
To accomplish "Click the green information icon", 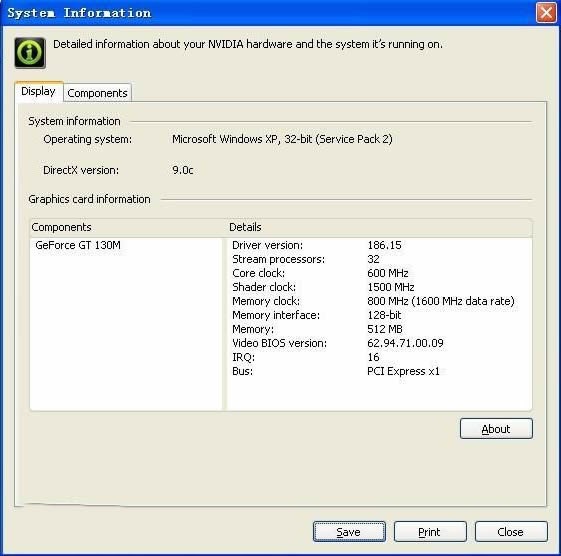I will point(30,53).
